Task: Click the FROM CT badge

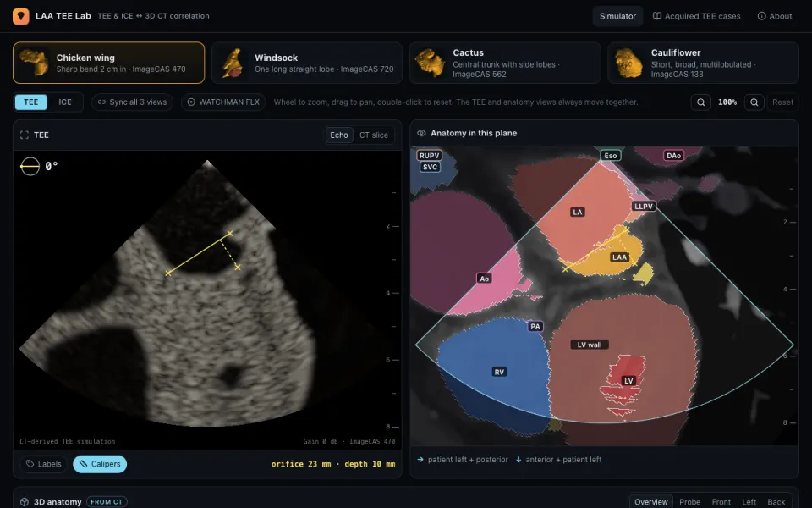Action: click(107, 502)
